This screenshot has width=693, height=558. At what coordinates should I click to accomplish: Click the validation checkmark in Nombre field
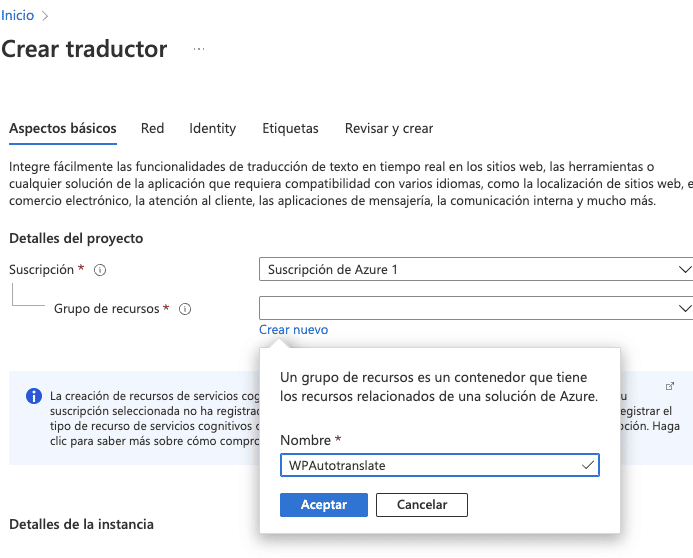pyautogui.click(x=588, y=465)
